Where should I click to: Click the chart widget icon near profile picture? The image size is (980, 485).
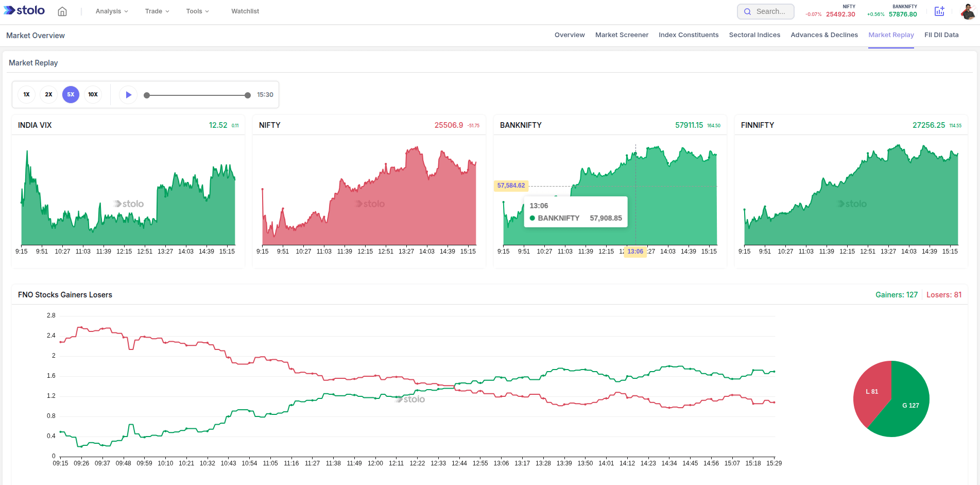click(x=939, y=11)
